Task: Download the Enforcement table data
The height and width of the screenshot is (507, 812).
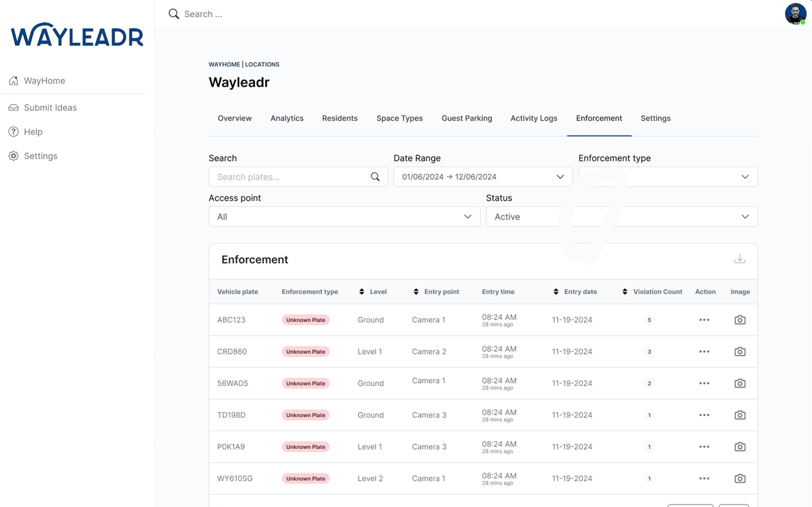Action: pos(740,259)
